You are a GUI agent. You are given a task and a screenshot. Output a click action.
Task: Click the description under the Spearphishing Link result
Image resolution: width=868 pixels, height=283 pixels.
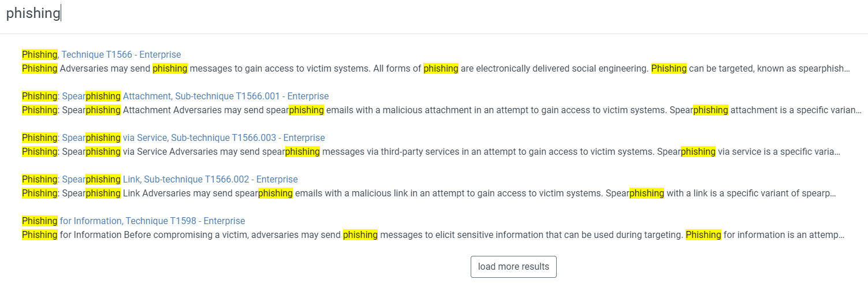pos(429,193)
